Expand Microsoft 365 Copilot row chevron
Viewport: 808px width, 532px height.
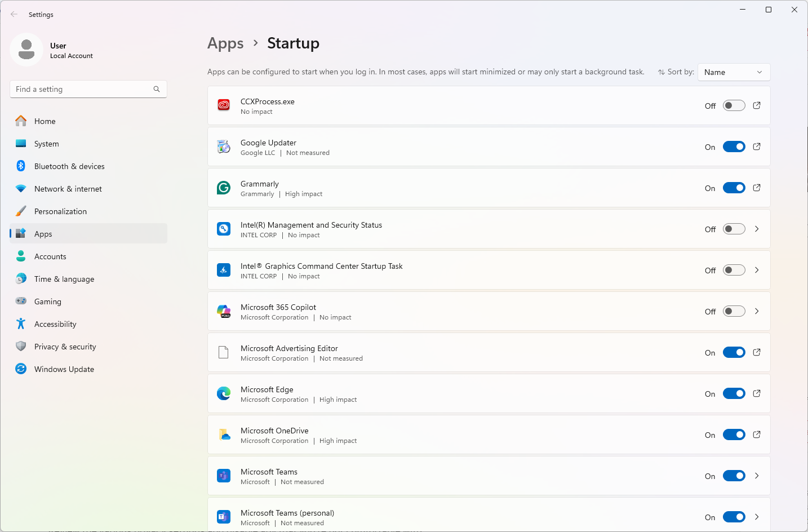tap(757, 311)
